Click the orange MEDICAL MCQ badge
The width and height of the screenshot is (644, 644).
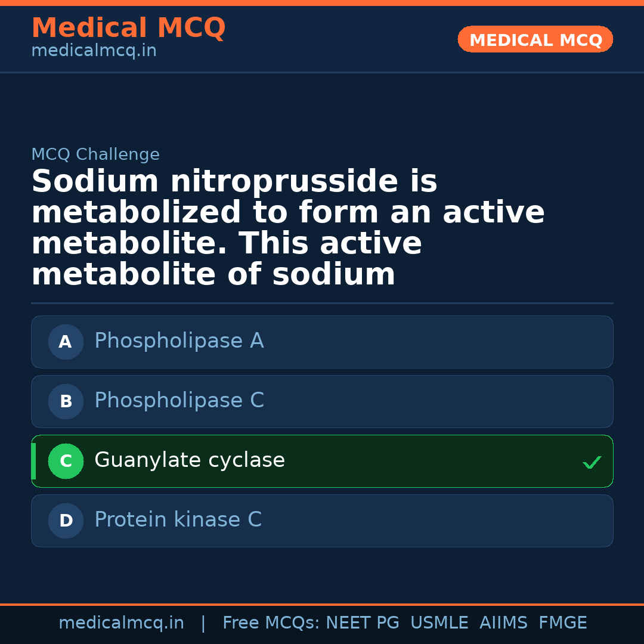pyautogui.click(x=535, y=40)
